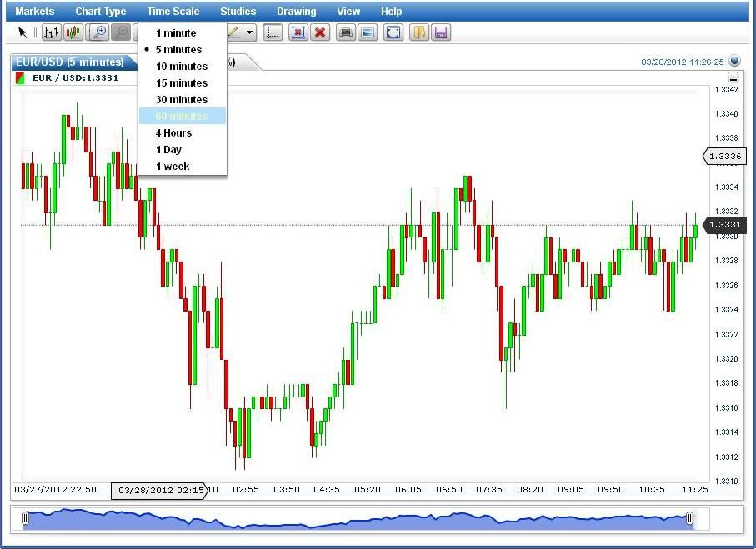Viewport: 756px width, 549px height.
Task: Export chart as image icon
Action: tap(368, 32)
